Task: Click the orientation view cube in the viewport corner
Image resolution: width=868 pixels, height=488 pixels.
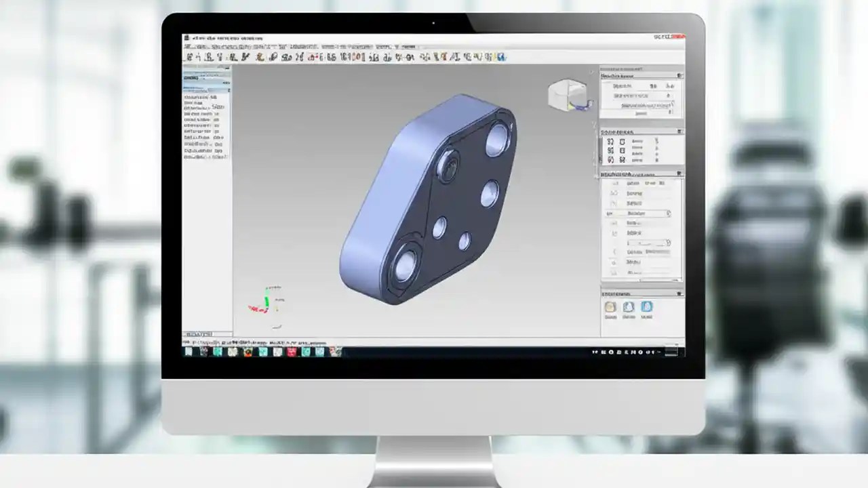Action: [568, 94]
